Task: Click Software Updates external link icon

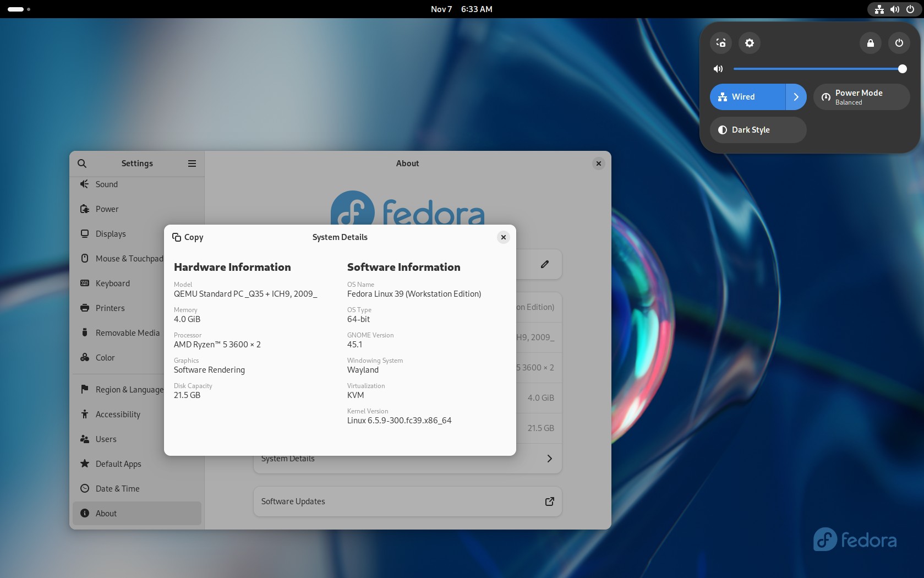Action: (549, 501)
